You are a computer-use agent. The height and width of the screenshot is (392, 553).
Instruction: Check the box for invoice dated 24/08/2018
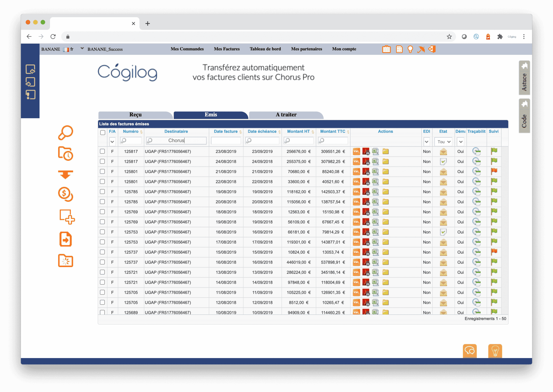click(x=102, y=161)
